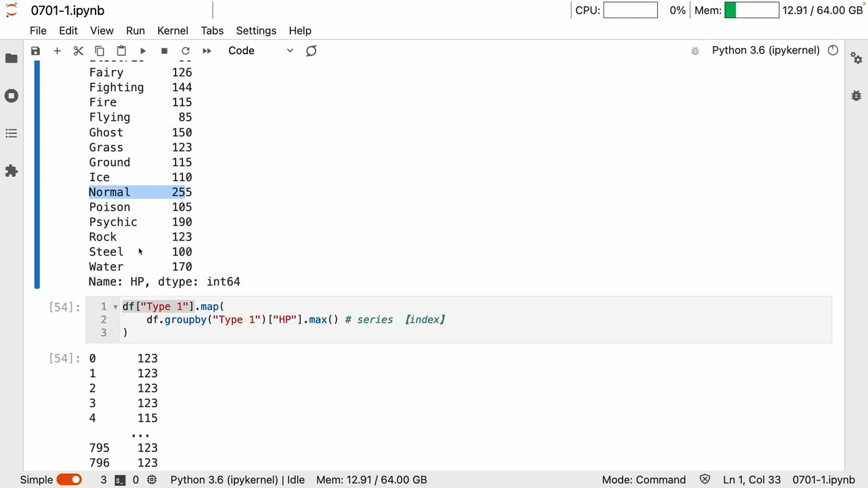Toggle Simple interface mode switch
868x488 pixels.
pos(68,479)
